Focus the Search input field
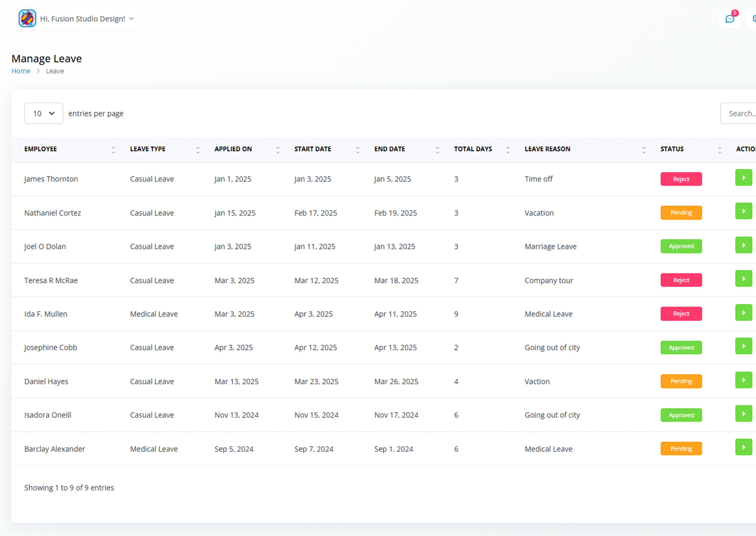Viewport: 756px width, 536px height. click(x=738, y=113)
